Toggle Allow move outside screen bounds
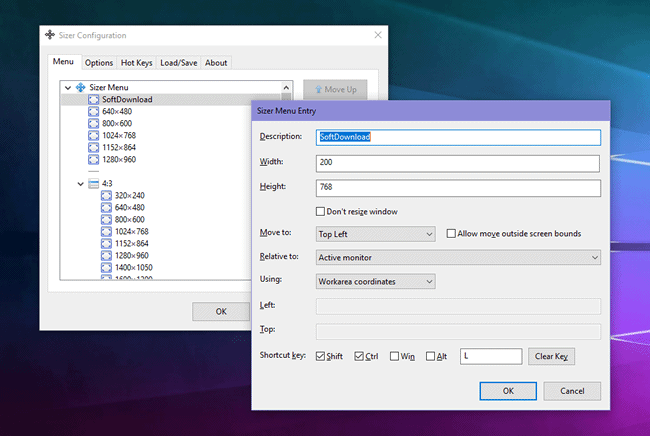Viewport: 650px width, 436px height. [x=451, y=234]
